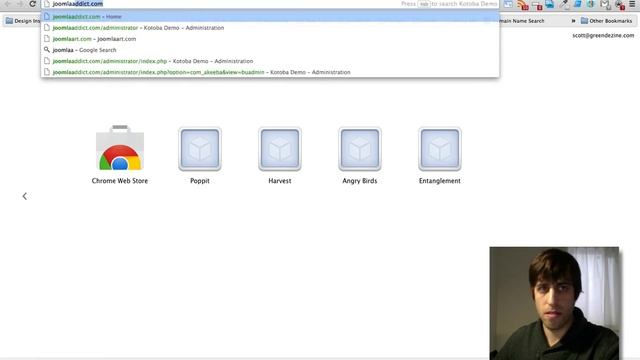Click the browser forward arrow

pyautogui.click(x=19, y=4)
